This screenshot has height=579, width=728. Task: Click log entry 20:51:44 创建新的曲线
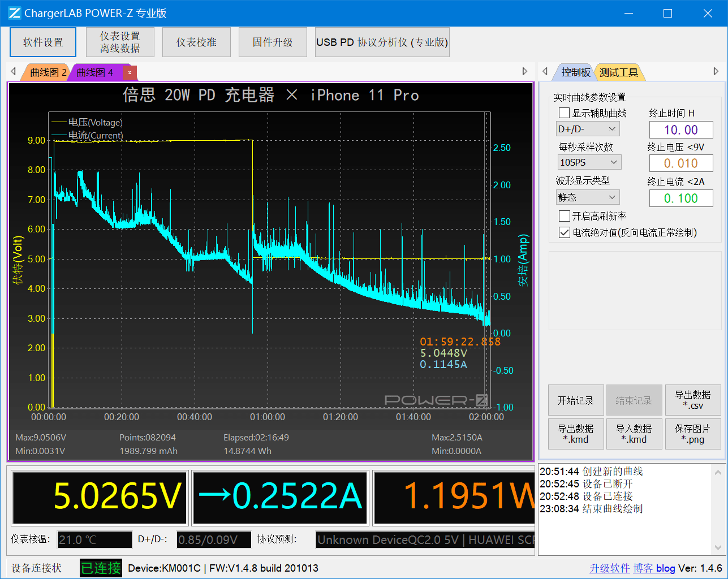pyautogui.click(x=591, y=471)
